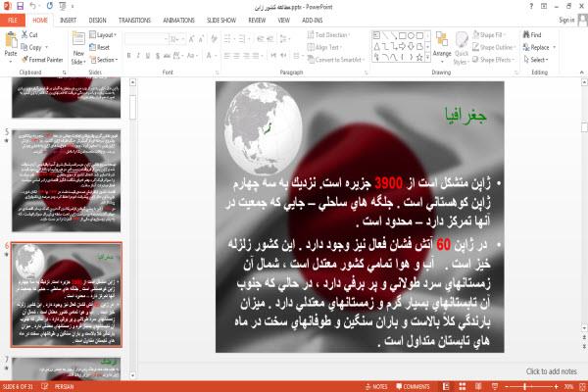This screenshot has height=392, width=588.
Task: Click the Find binoculars command
Action: (532, 35)
